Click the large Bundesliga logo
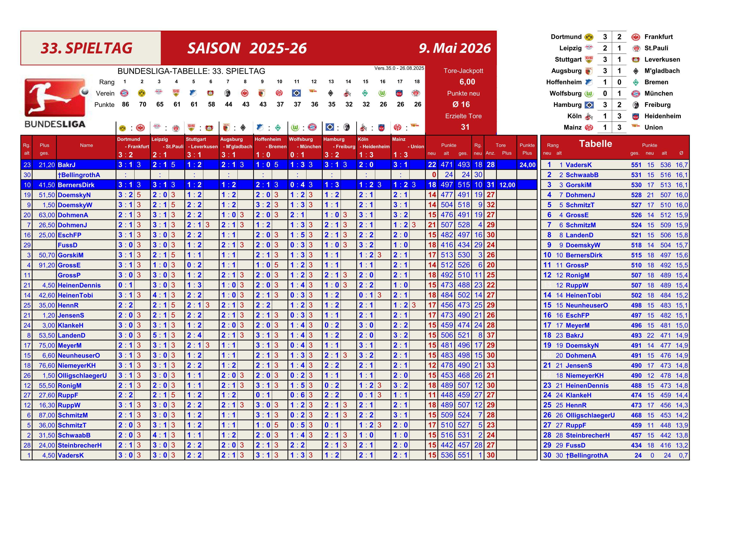Screen dimensions: 756x535 click(x=55, y=103)
